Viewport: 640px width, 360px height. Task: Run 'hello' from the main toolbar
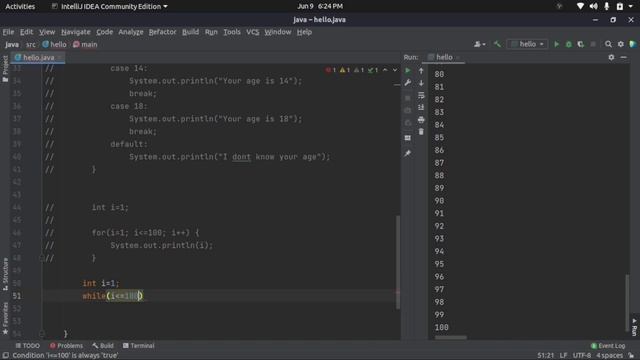556,44
